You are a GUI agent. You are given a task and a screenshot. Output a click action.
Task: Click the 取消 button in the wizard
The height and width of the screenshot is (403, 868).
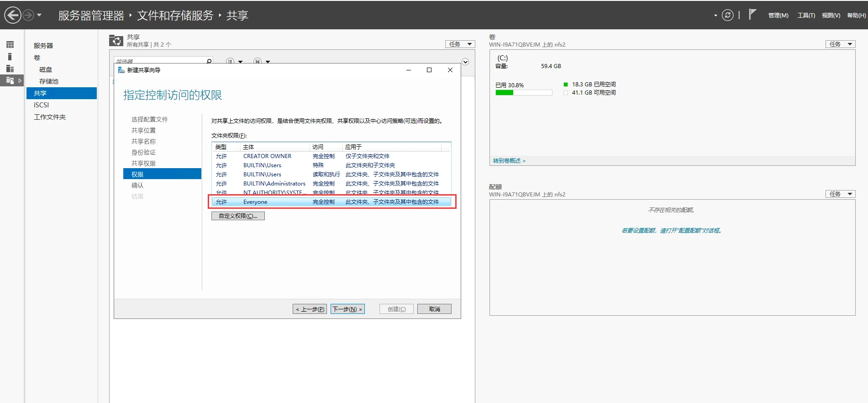pos(434,309)
